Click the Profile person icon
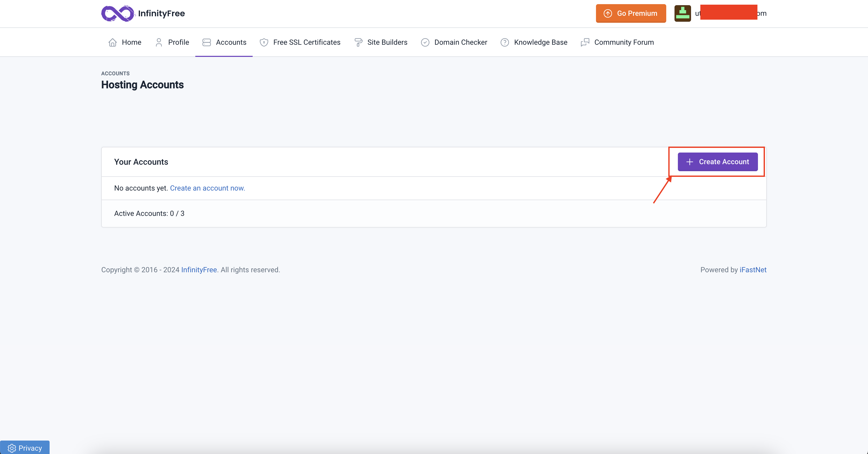 [x=159, y=42]
